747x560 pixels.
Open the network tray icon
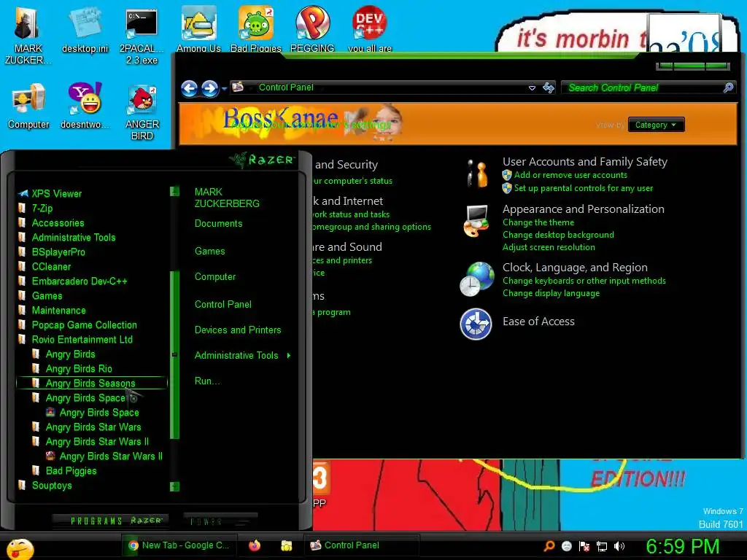pos(602,546)
